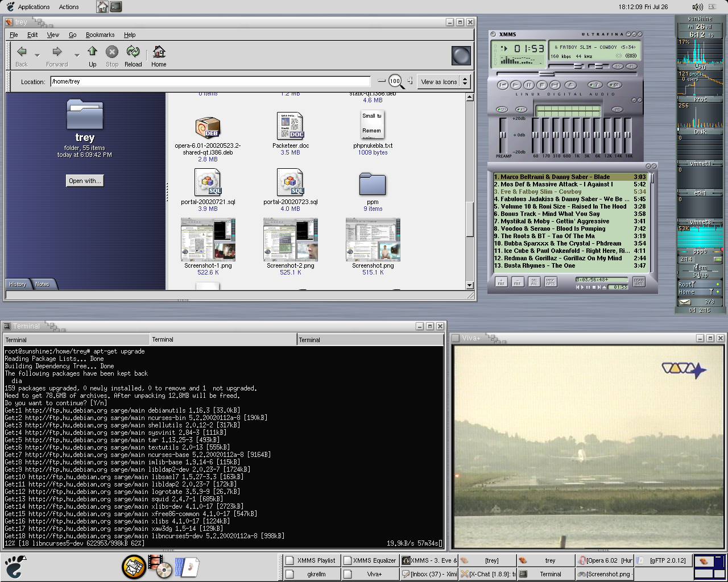This screenshot has width=728, height=582.
Task: Skip to next track in XMMS
Action: tap(555, 85)
